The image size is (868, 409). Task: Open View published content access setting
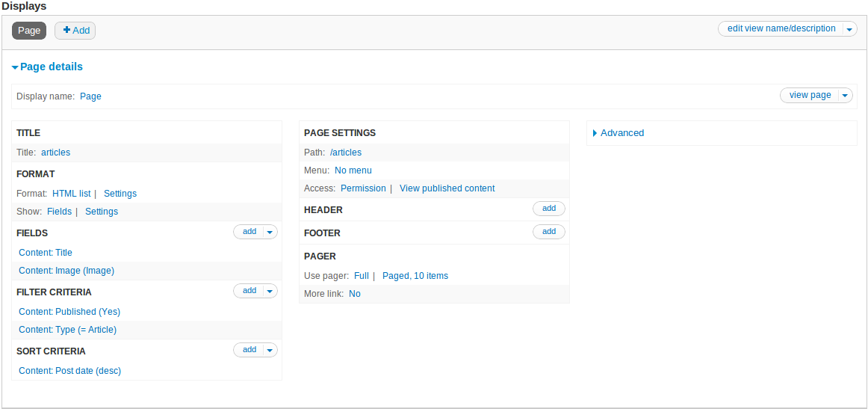447,188
